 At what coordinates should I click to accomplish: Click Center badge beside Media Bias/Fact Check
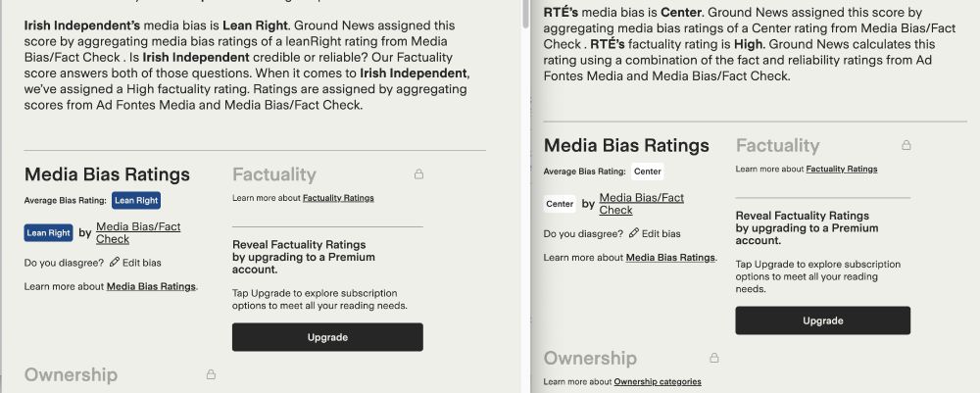tap(560, 204)
